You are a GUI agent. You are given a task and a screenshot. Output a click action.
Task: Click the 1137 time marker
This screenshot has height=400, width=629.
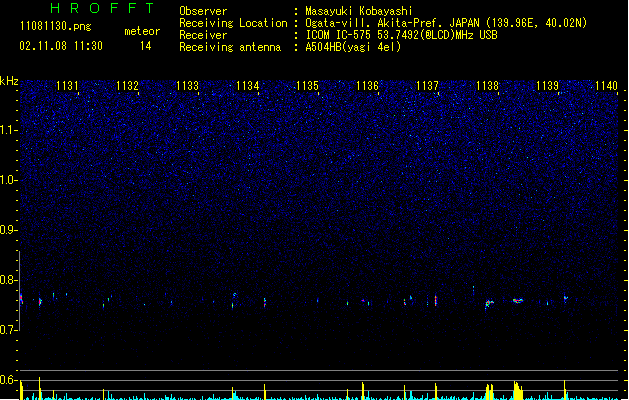coord(427,86)
